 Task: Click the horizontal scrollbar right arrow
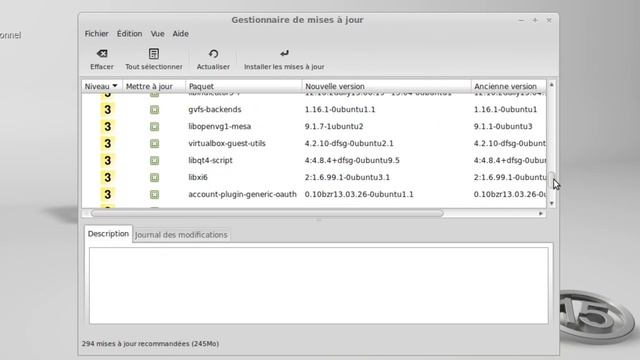tap(541, 213)
